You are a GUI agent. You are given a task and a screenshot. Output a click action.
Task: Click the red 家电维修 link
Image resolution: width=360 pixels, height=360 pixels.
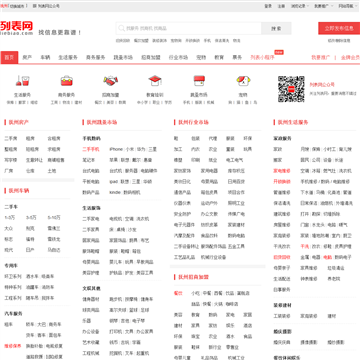pos(282,171)
